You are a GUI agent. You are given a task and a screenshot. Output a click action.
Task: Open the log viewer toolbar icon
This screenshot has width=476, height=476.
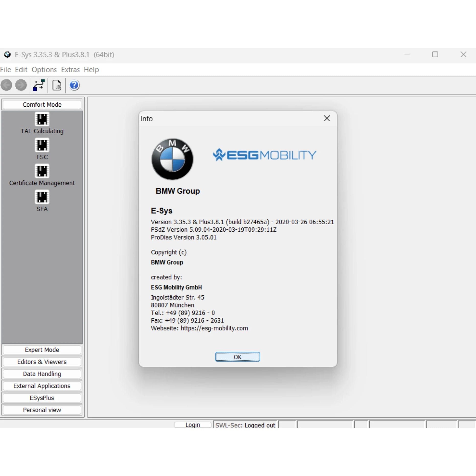57,85
